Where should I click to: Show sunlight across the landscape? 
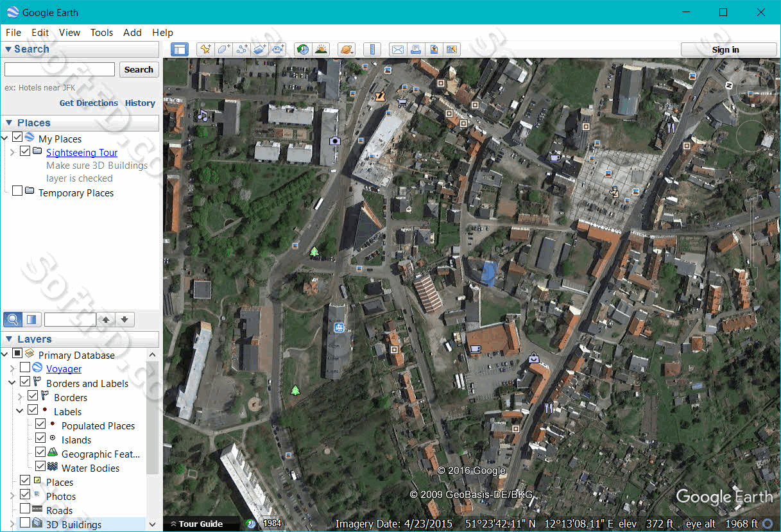tap(321, 49)
